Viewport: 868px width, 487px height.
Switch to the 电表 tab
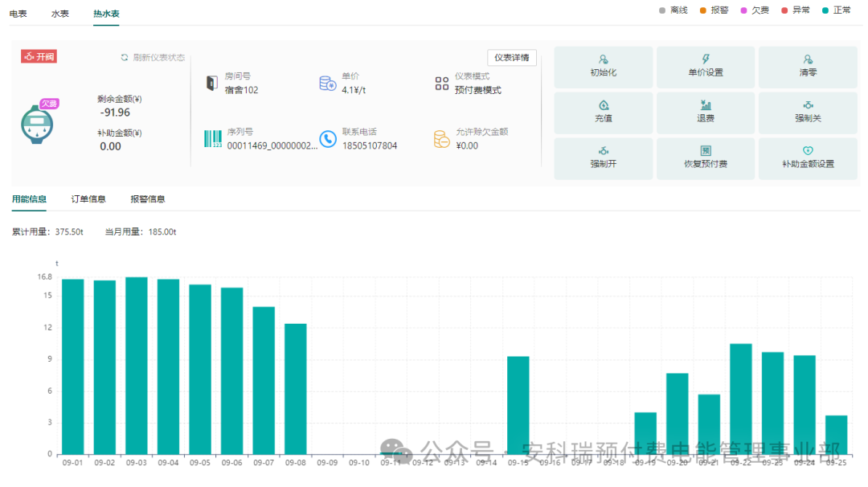[18, 14]
